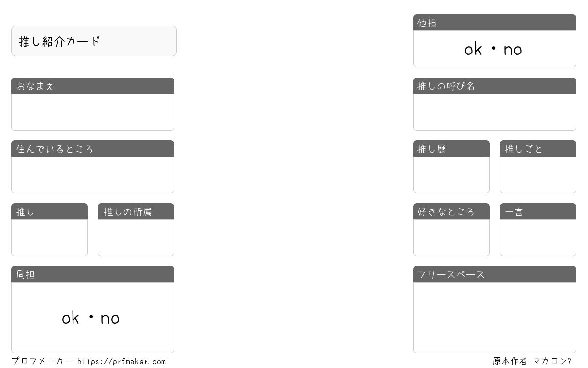The height and width of the screenshot is (368, 588).
Task: Select the 住んでいるところ field
Action: [x=93, y=175]
